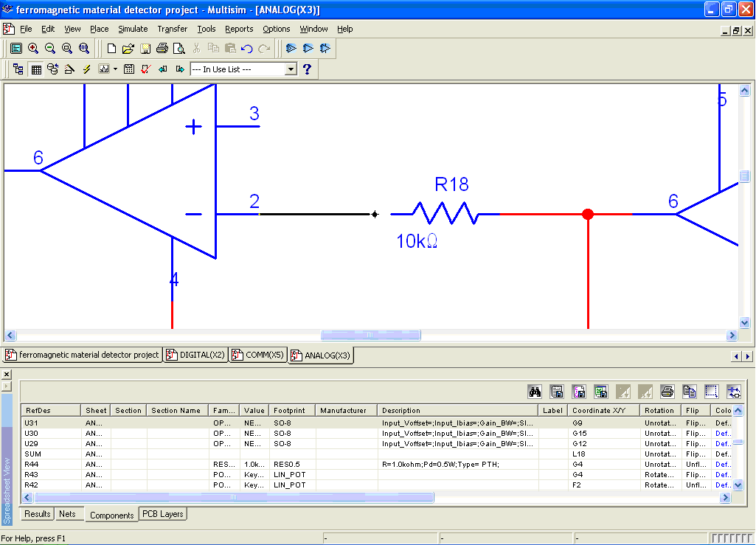Image resolution: width=756 pixels, height=545 pixels.
Task: Click the Electrical Rules Check icon
Action: point(145,69)
